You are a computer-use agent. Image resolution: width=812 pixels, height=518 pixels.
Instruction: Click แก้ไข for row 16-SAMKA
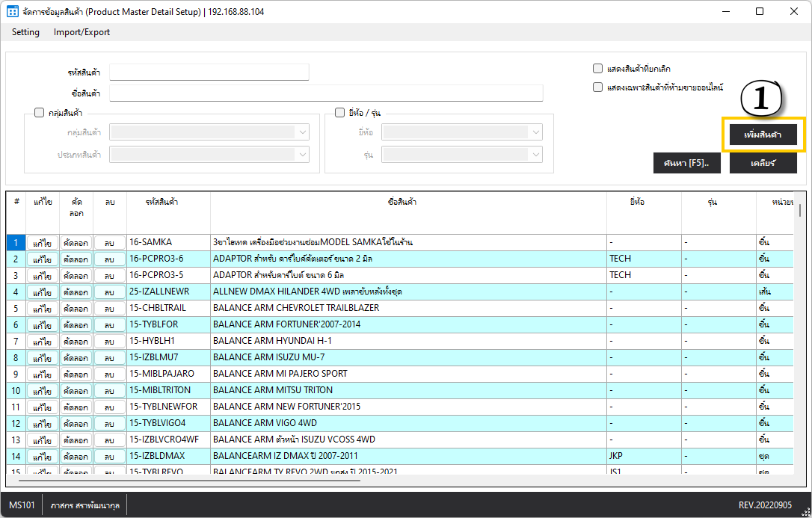tap(43, 243)
